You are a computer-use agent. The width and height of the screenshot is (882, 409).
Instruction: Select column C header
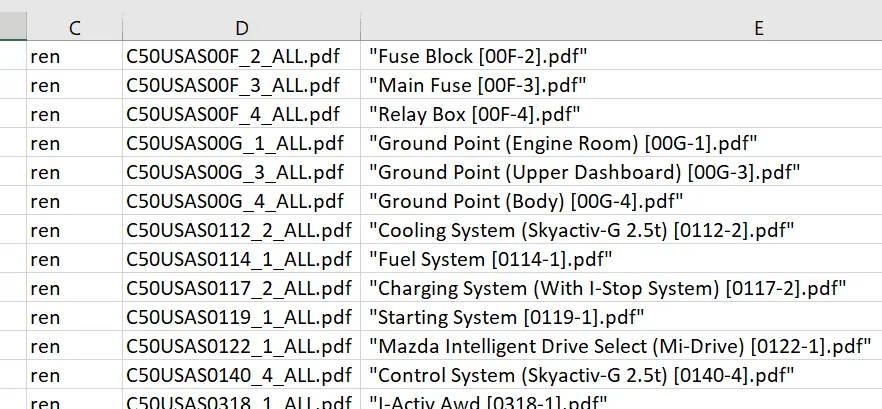click(74, 29)
